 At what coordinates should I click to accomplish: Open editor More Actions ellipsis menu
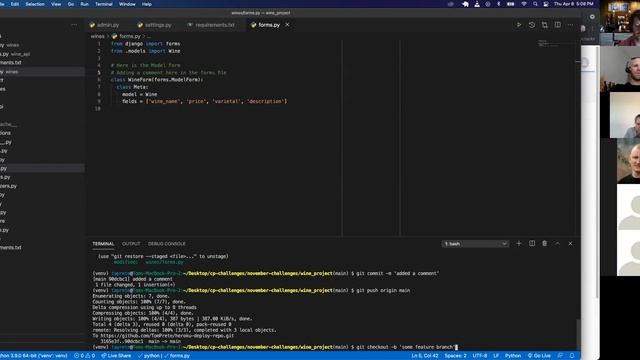[x=570, y=25]
